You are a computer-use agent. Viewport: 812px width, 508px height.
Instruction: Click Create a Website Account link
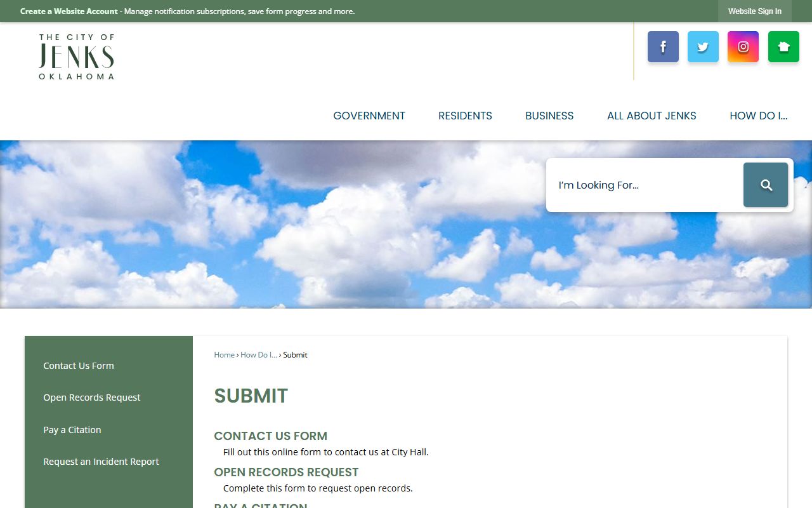click(x=69, y=11)
